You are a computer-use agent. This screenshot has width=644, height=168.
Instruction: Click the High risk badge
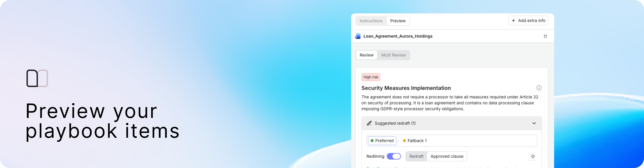click(371, 77)
